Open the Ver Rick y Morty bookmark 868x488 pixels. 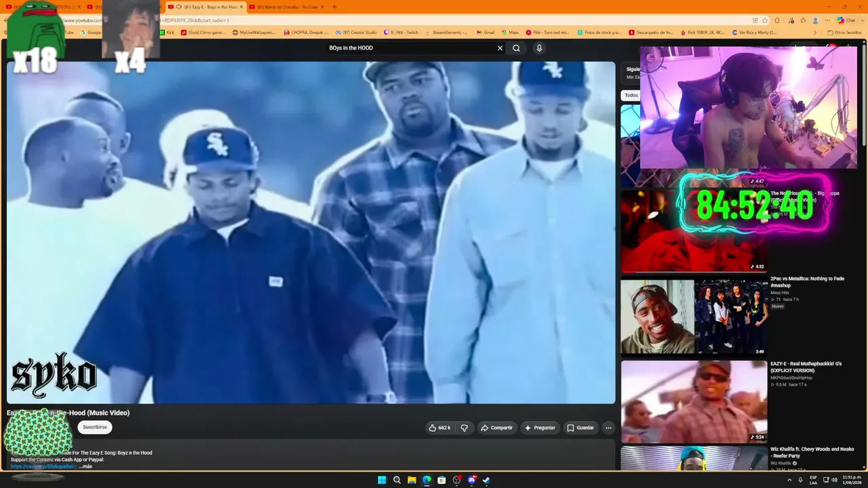[x=753, y=32]
